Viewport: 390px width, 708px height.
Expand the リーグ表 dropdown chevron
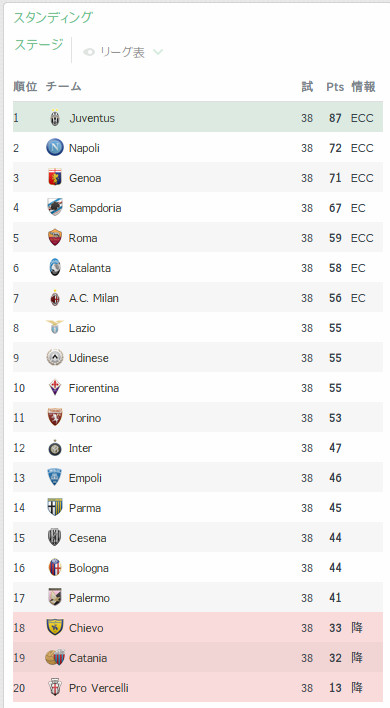pyautogui.click(x=158, y=52)
